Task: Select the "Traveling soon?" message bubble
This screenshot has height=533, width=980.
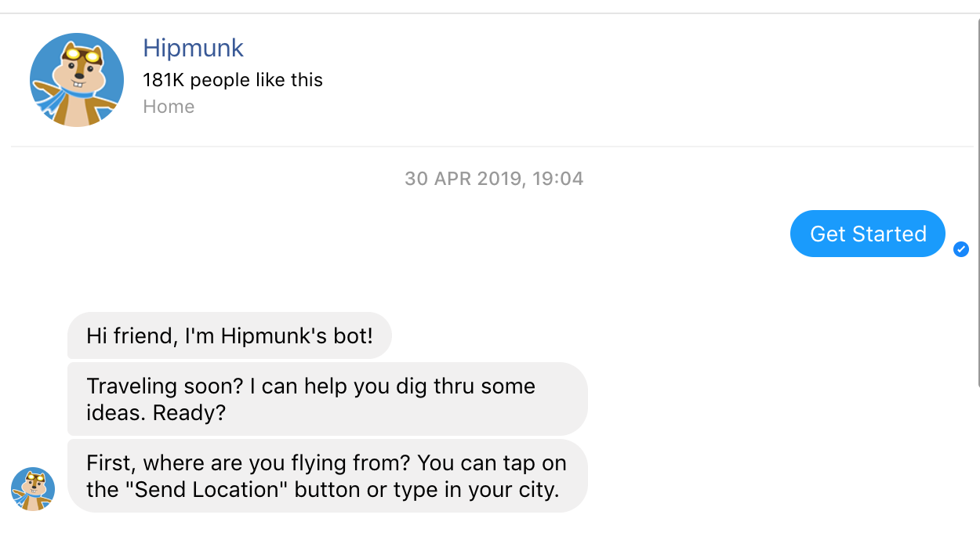Action: click(328, 399)
